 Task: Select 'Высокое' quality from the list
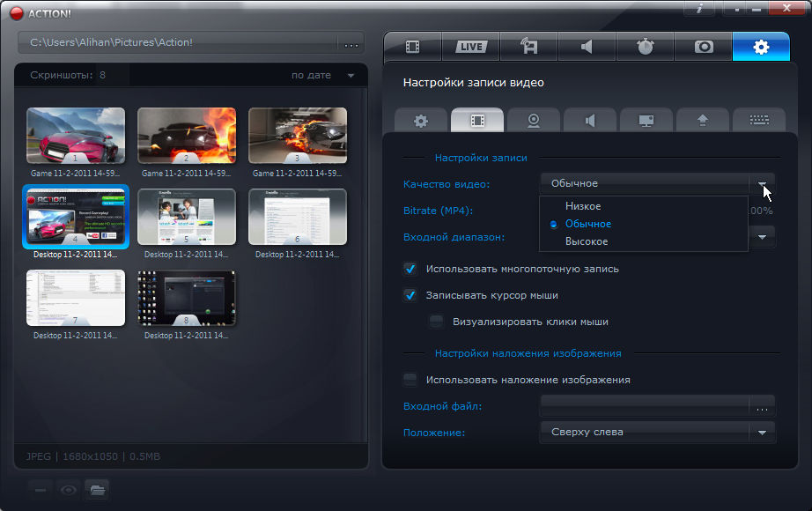587,241
